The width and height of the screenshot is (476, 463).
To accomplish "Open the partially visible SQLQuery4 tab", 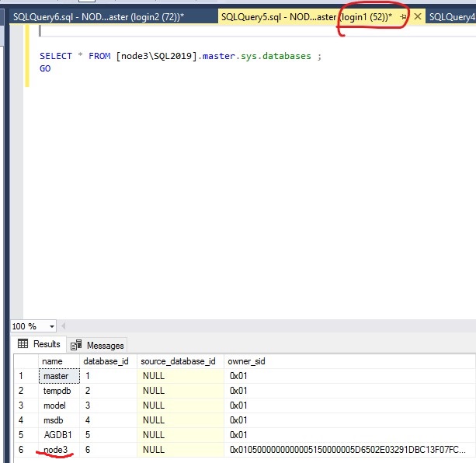I will 452,16.
